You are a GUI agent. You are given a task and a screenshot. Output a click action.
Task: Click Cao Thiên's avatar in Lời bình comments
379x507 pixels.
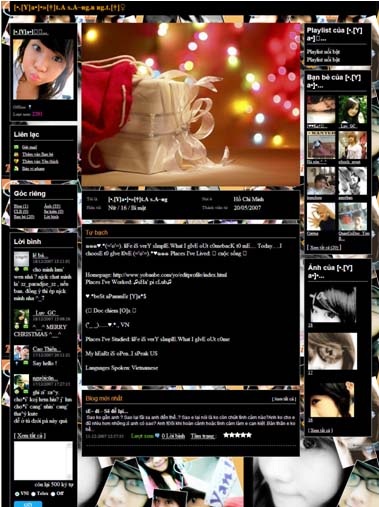[21, 352]
